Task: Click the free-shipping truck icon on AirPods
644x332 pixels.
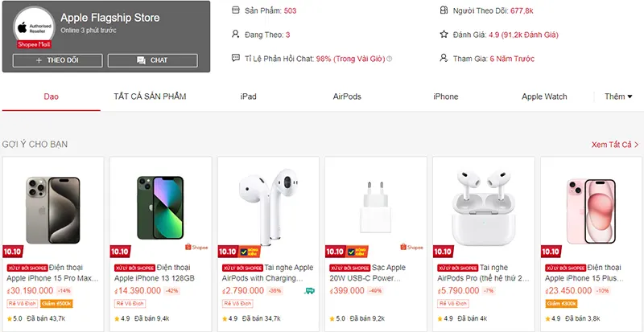Action: [310, 290]
